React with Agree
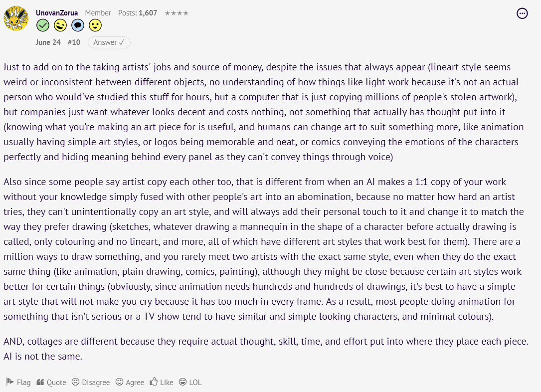 [130, 382]
